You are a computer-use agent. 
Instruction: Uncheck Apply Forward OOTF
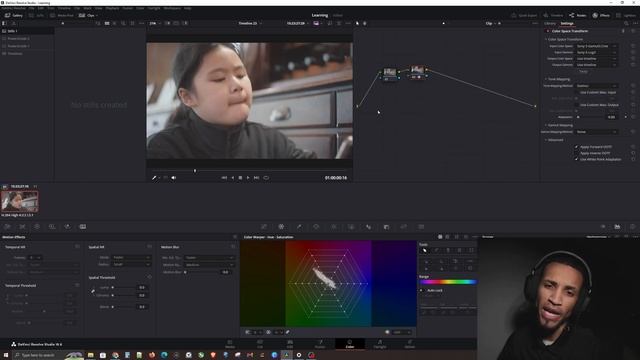click(x=577, y=147)
